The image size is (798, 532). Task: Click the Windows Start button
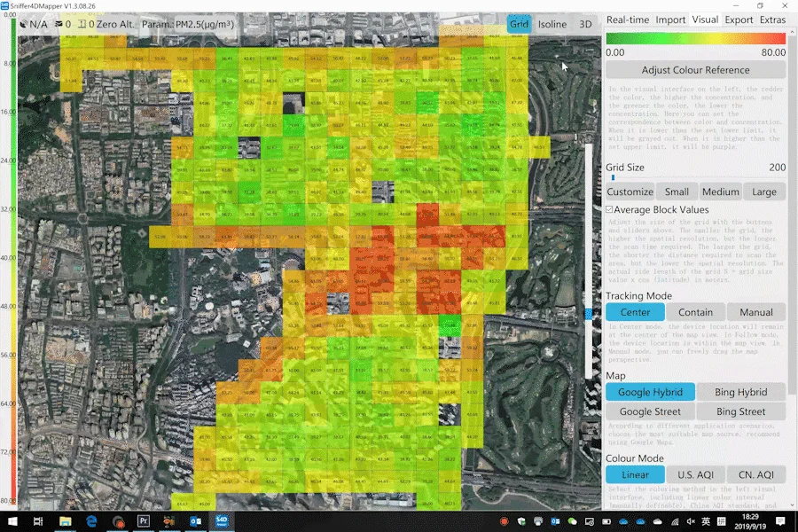coord(12,521)
